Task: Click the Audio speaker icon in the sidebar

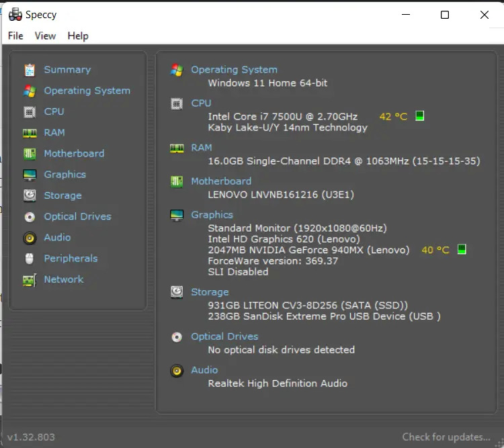Action: [x=30, y=238]
